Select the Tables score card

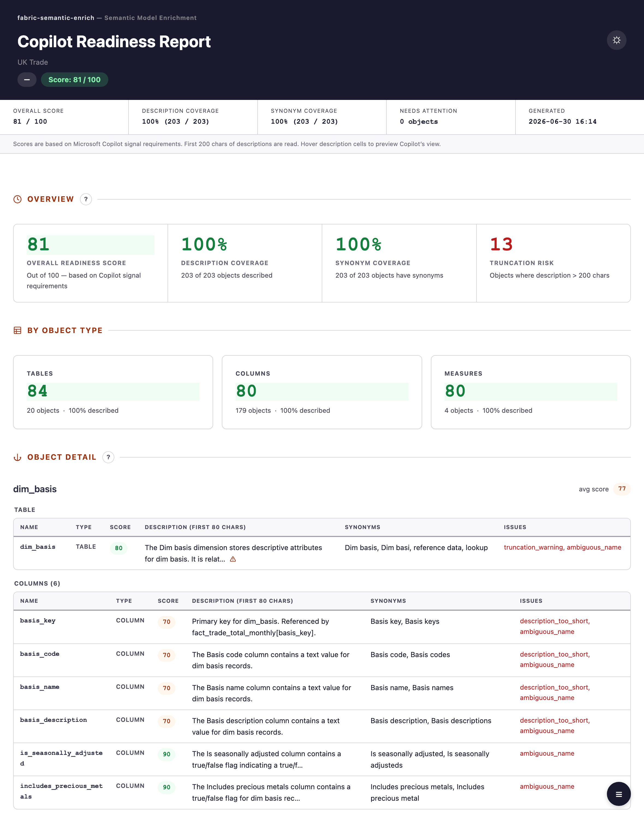click(x=113, y=392)
